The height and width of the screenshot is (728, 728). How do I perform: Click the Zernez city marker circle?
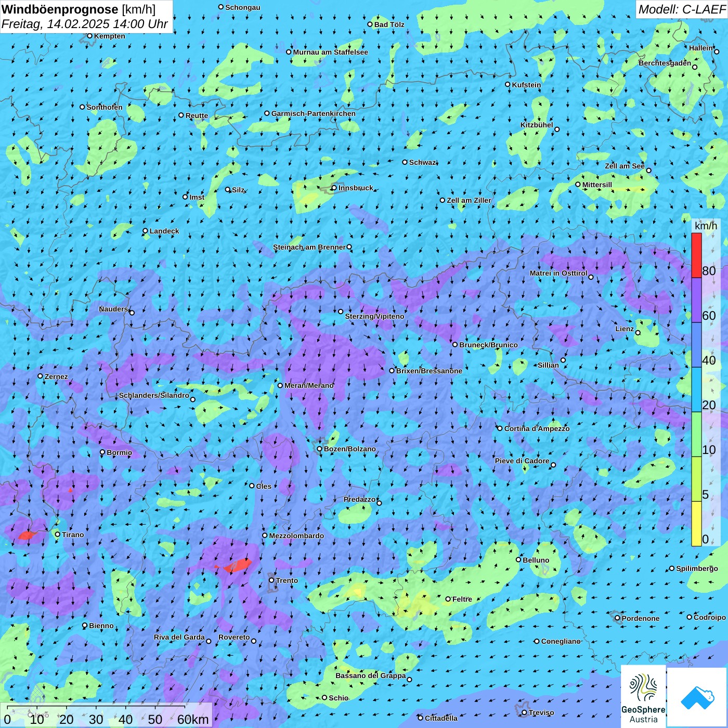[x=40, y=376]
